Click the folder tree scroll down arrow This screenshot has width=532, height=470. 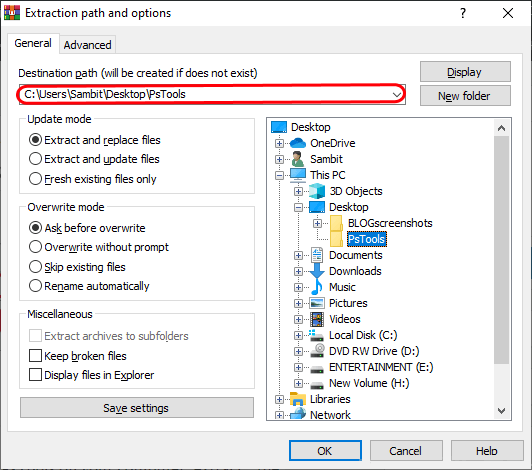(501, 411)
